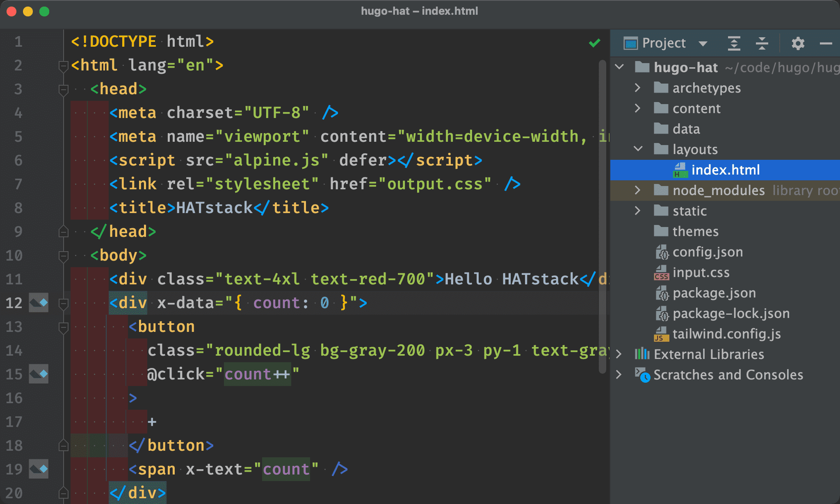
Task: Select the hugo-hat root folder
Action: pos(686,67)
